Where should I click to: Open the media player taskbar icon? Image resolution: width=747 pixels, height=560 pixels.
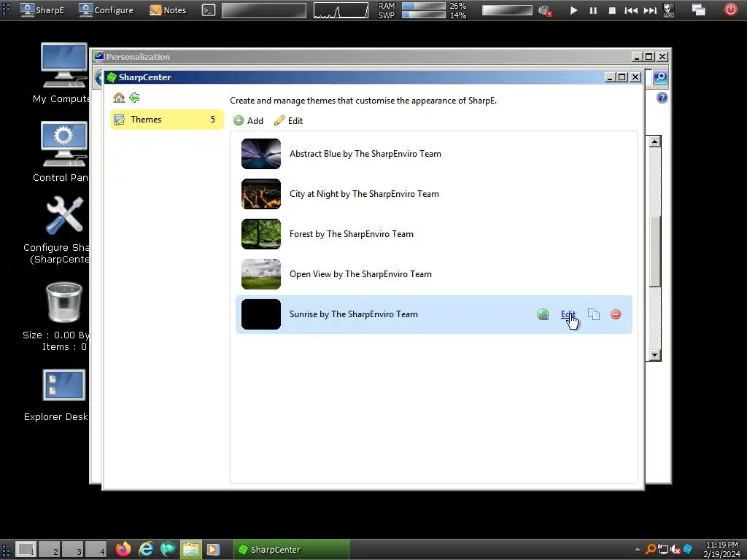click(x=212, y=549)
